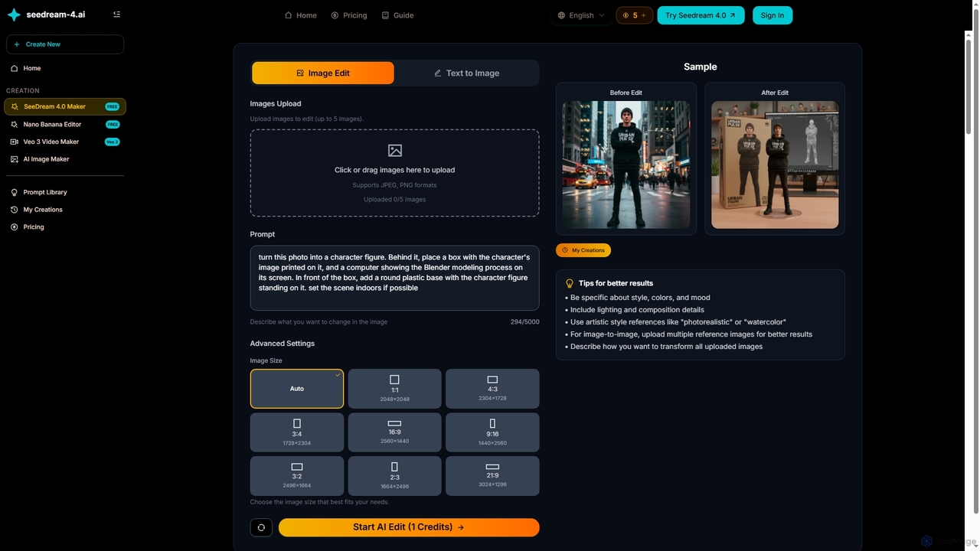Open Pricing in the left sidebar

65,227
